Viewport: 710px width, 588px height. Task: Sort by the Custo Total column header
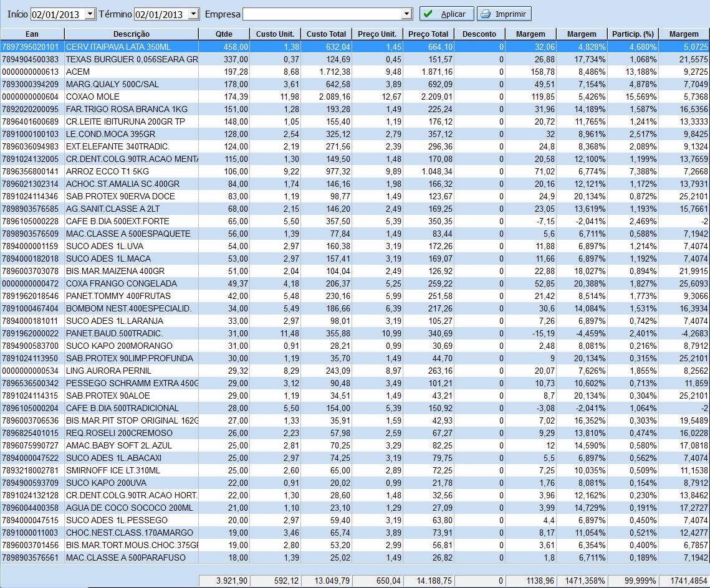point(327,34)
